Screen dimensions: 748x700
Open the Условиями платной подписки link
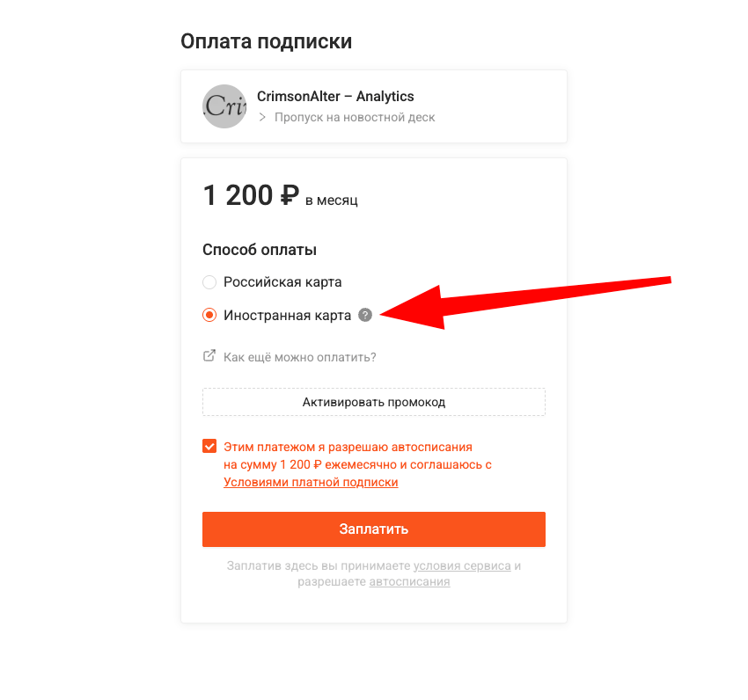pos(311,483)
